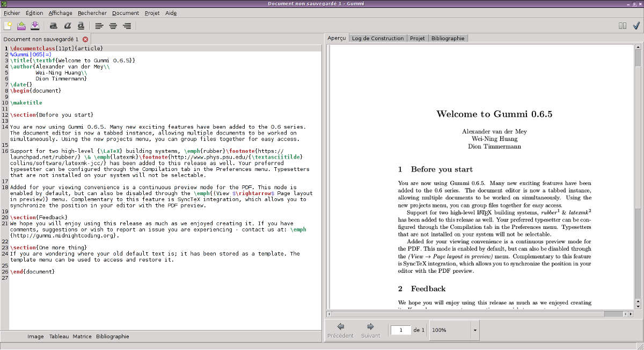Image resolution: width=644 pixels, height=350 pixels.
Task: Click '2 Feedback' heading in preview
Action: pyautogui.click(x=422, y=288)
